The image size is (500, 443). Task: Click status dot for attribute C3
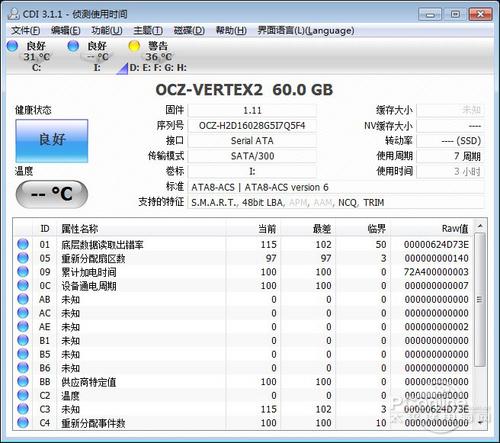click(23, 409)
